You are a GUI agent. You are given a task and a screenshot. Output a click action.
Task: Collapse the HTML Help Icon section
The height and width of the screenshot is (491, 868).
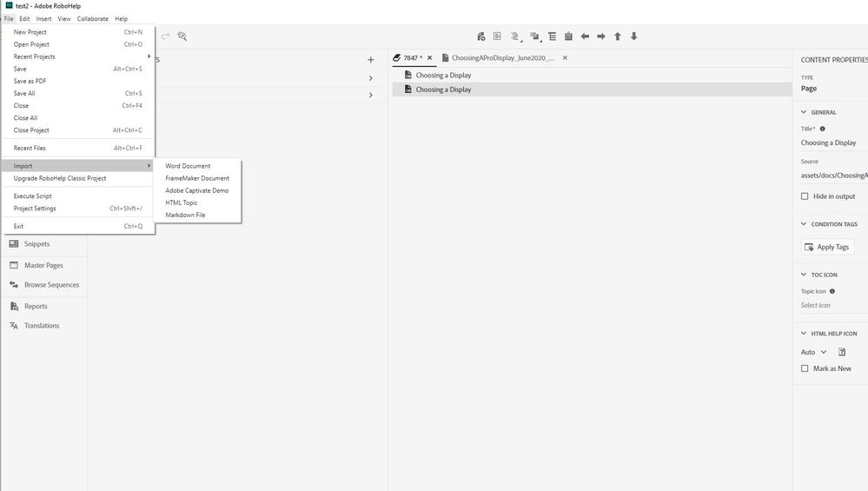pos(804,333)
